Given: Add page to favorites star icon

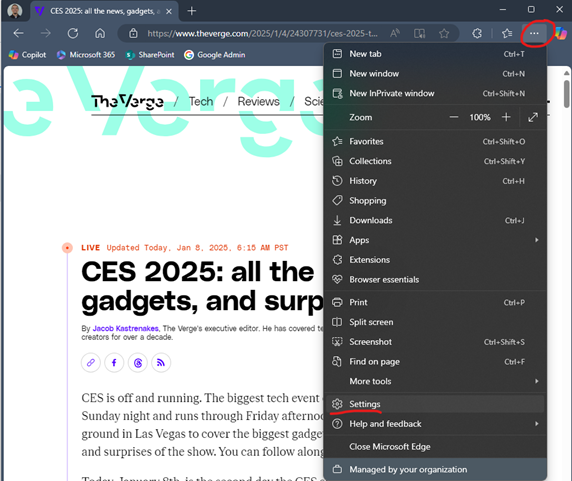Looking at the screenshot, I should [444, 34].
